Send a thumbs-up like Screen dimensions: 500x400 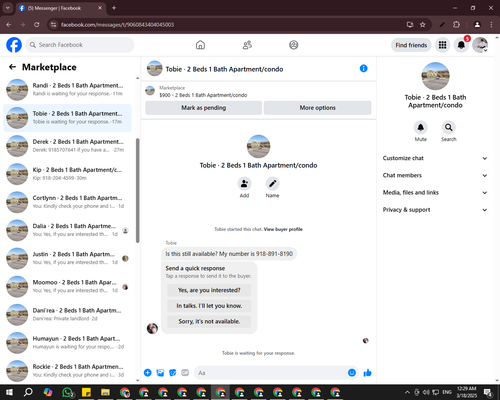pos(367,373)
